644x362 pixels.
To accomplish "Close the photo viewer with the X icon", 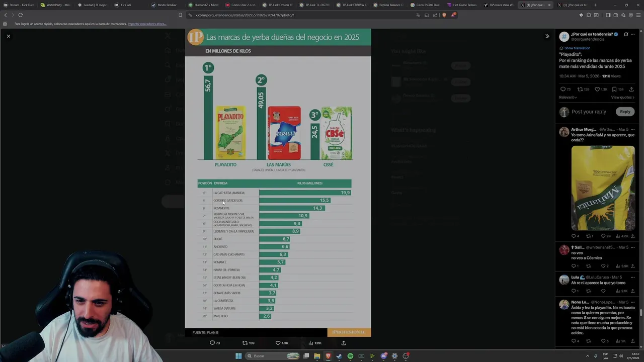I will (8, 36).
